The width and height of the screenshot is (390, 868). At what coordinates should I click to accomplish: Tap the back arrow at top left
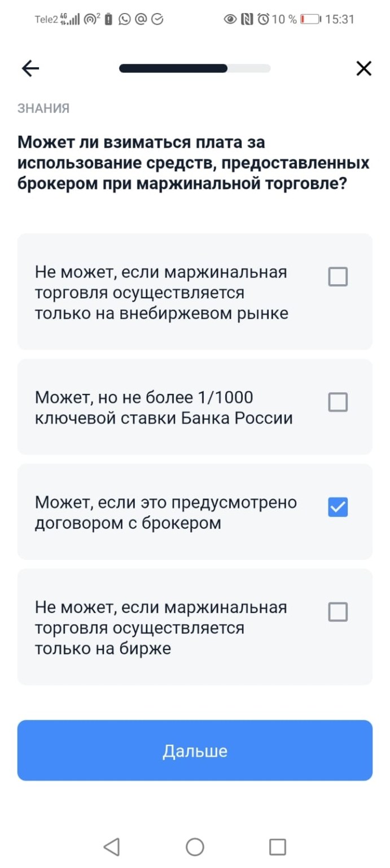30,68
